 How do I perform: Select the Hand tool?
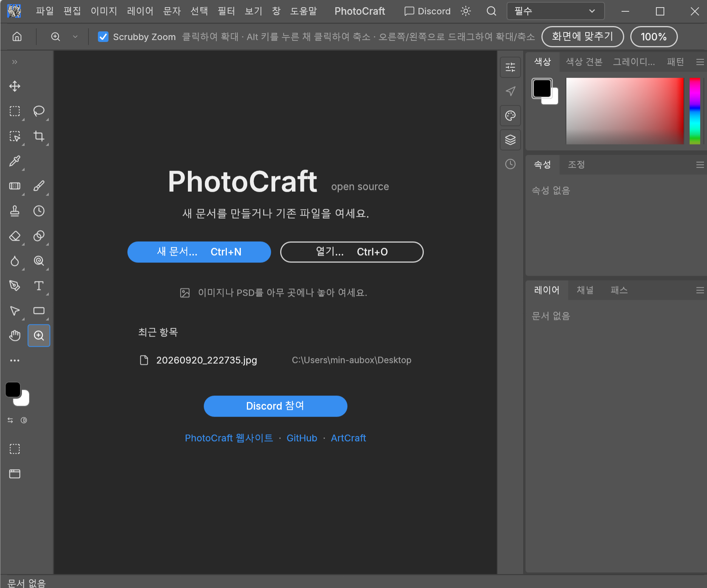[x=15, y=335]
